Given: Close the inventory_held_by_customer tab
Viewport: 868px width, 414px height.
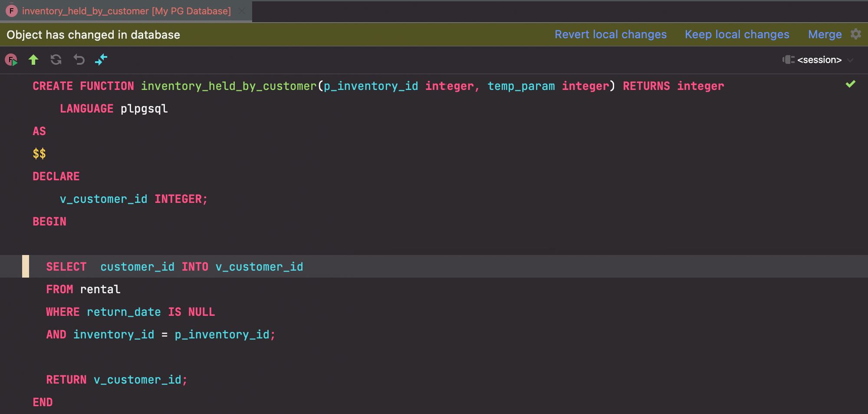Looking at the screenshot, I should (x=242, y=11).
